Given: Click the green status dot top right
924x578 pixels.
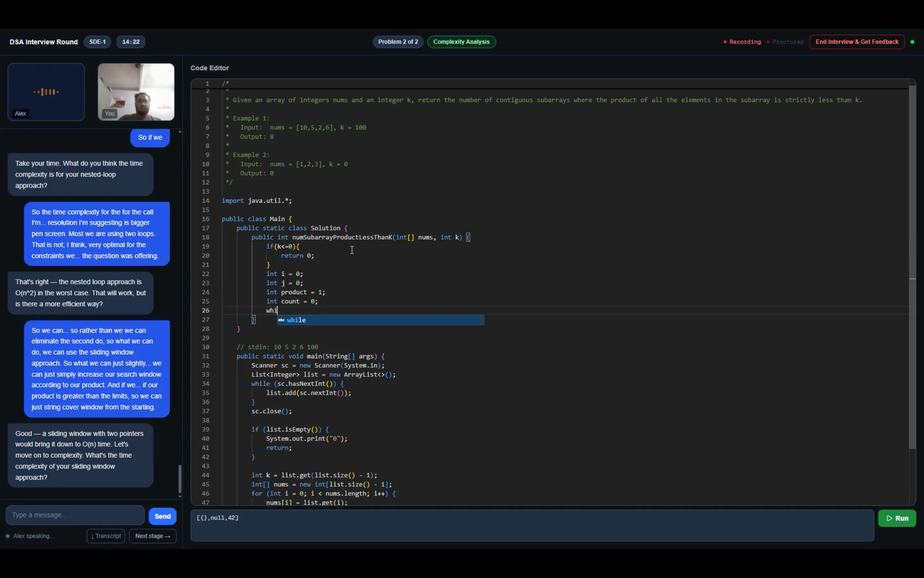Looking at the screenshot, I should 912,42.
